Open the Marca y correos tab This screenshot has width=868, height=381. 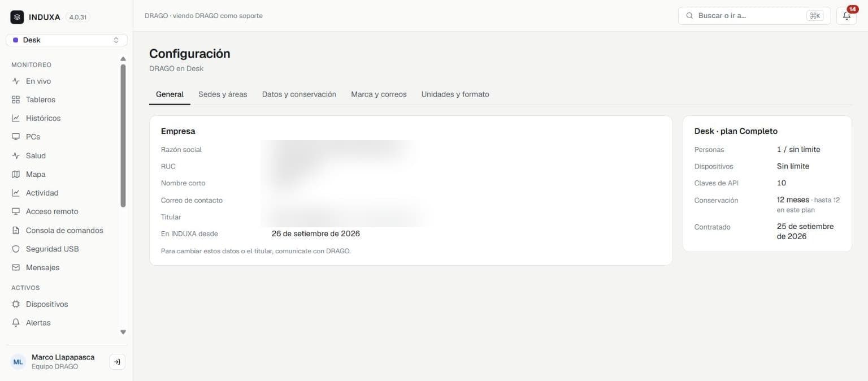tap(379, 94)
